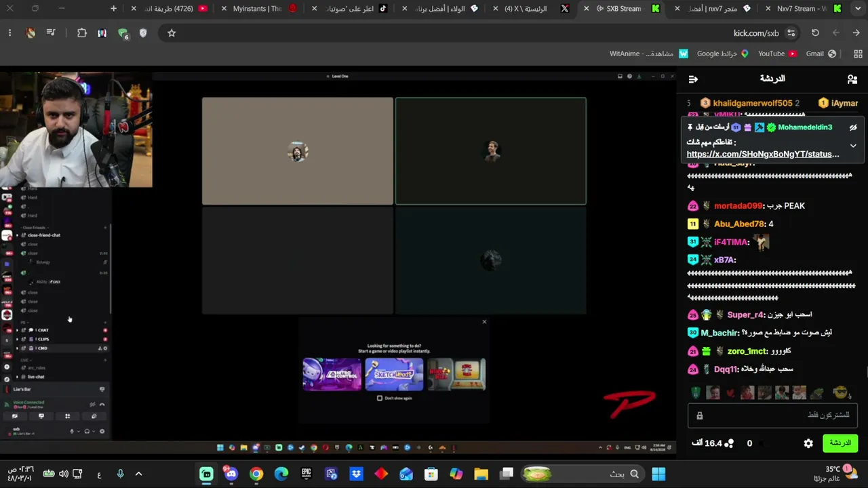Viewport: 868px width, 488px height.
Task: Switch to the Myinstants tab
Action: pyautogui.click(x=258, y=9)
